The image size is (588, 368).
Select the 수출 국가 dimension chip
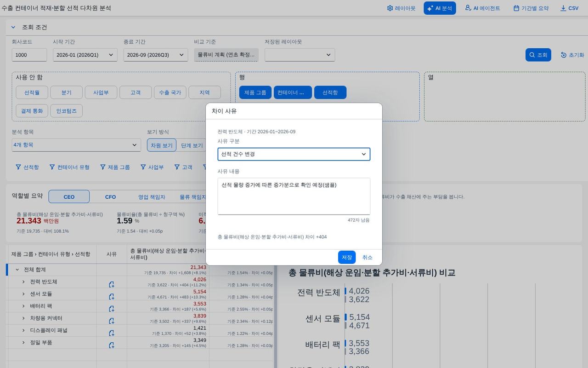[x=170, y=92]
